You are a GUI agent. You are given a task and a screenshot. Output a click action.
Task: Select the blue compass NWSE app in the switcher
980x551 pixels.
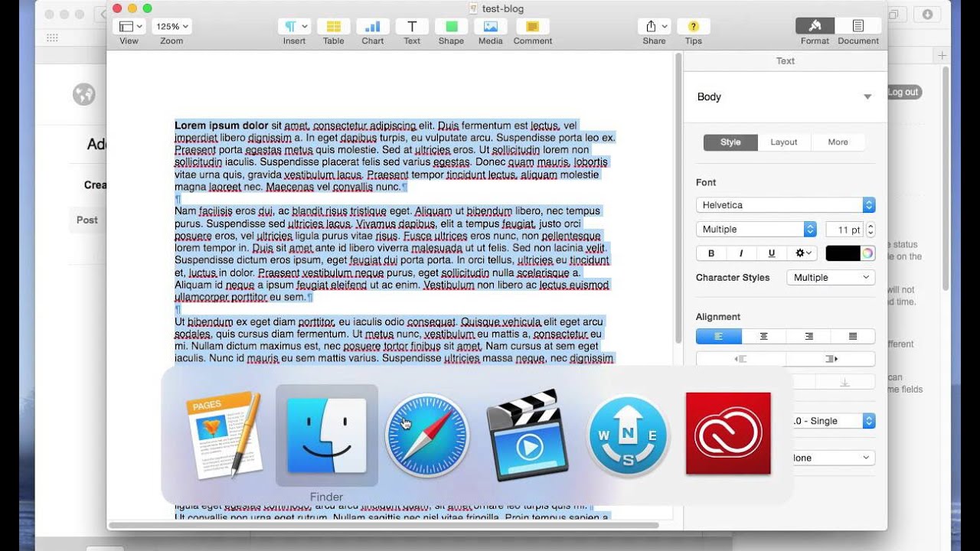point(628,435)
